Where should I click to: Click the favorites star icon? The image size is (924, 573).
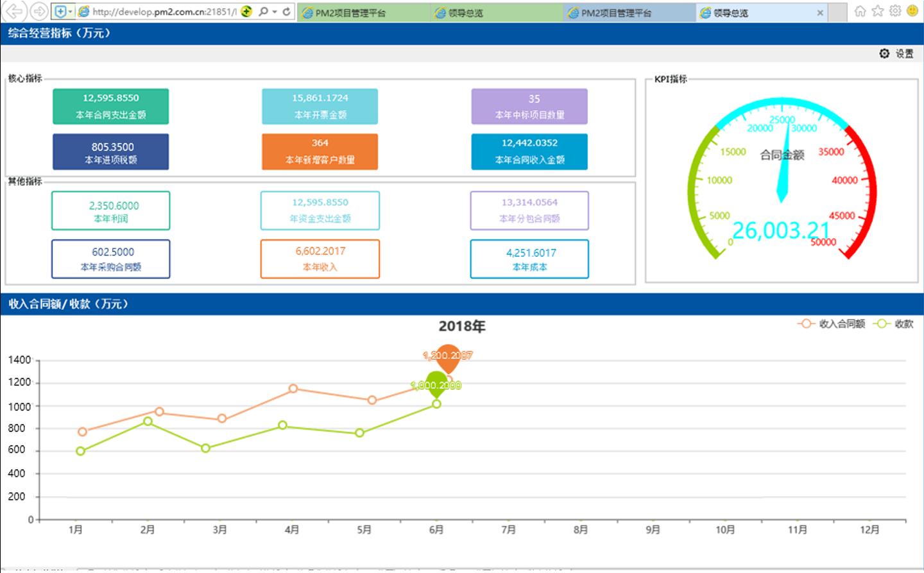click(x=877, y=12)
